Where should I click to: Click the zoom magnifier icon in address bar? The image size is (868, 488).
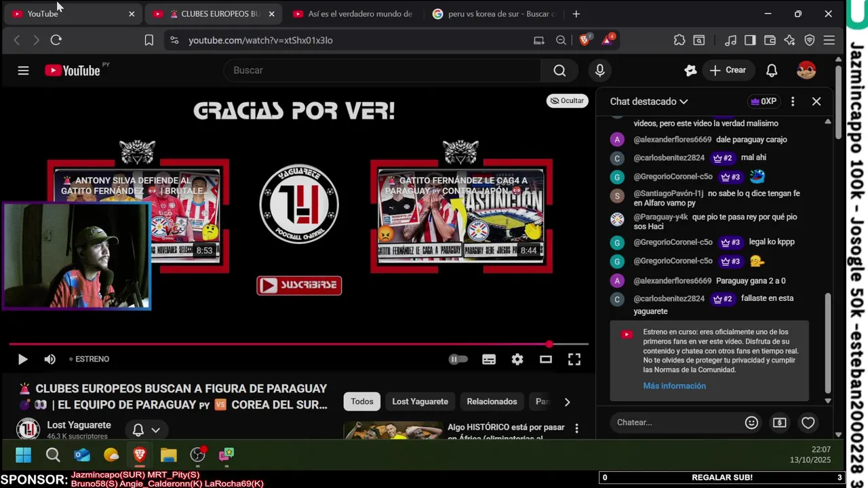click(x=561, y=40)
